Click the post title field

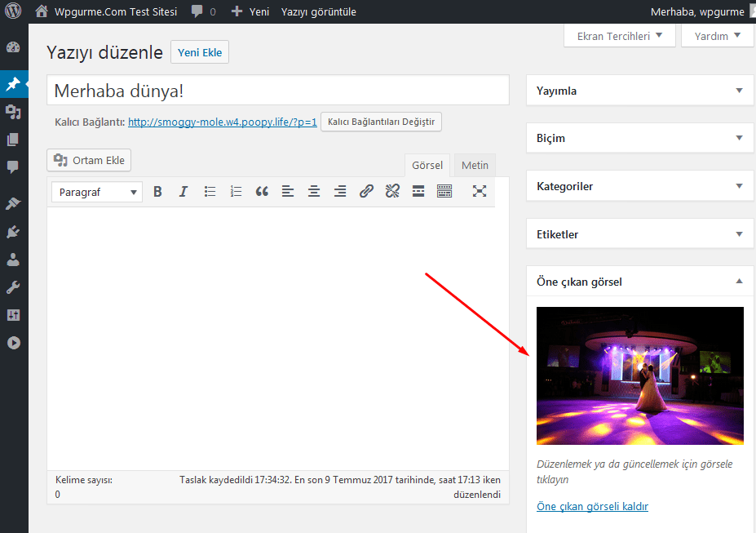pyautogui.click(x=278, y=91)
